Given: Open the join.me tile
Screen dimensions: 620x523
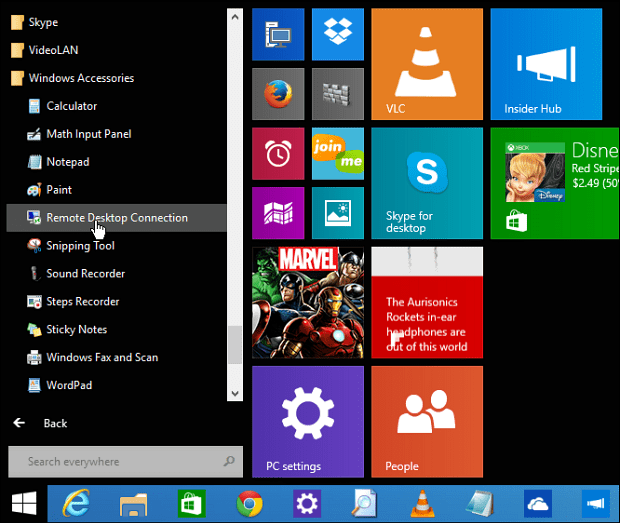Looking at the screenshot, I should coord(338,153).
